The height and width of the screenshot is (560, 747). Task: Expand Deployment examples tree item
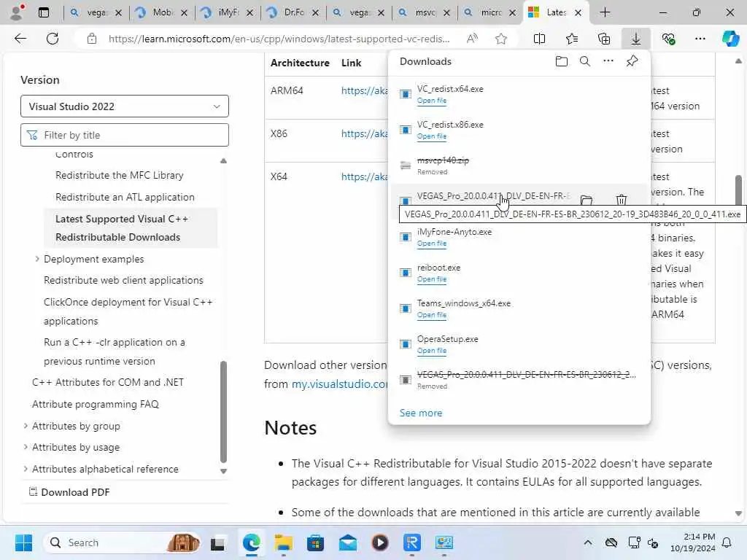point(37,259)
